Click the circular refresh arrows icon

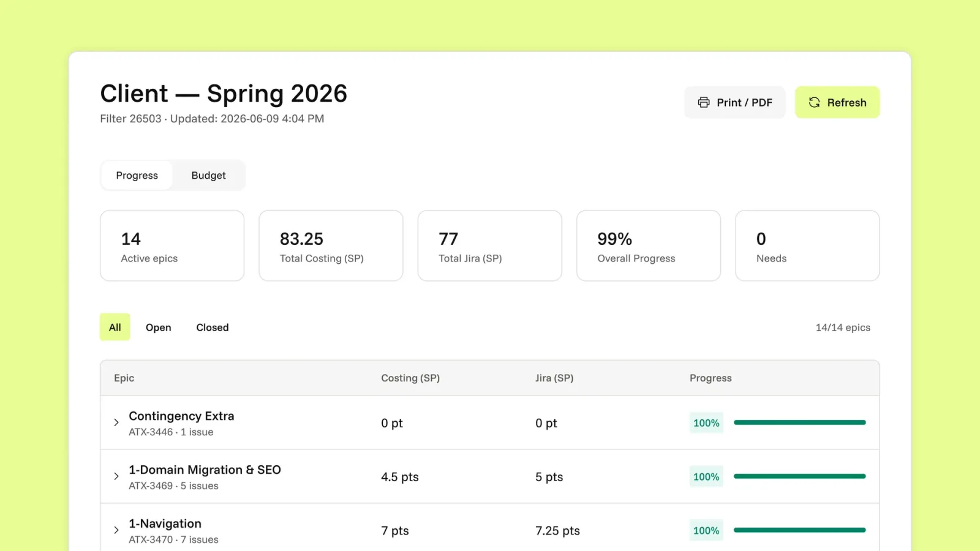pos(814,102)
